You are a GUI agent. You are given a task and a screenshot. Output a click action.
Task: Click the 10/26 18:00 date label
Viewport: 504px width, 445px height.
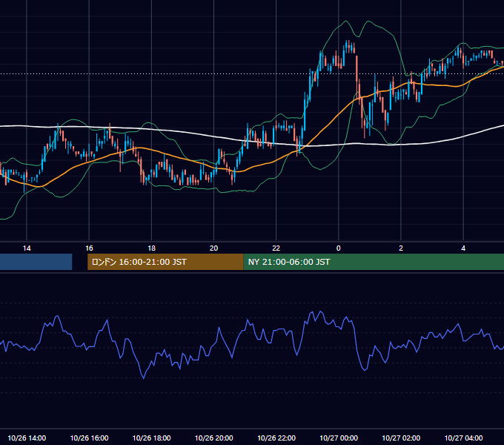tap(151, 438)
